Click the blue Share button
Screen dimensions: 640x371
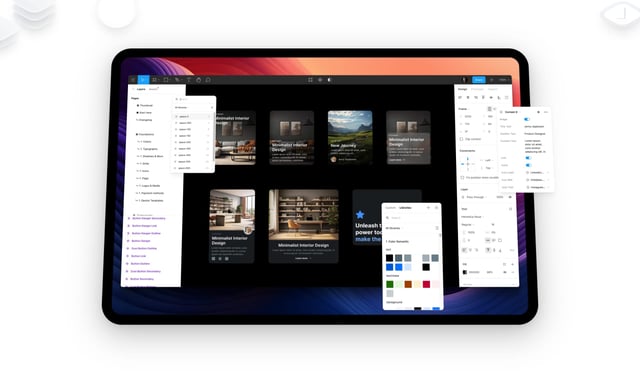point(479,80)
